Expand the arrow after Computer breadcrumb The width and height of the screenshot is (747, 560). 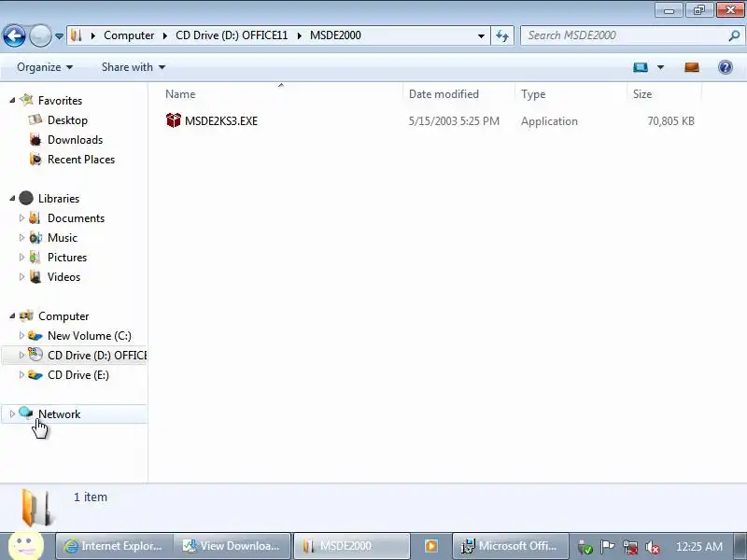165,35
